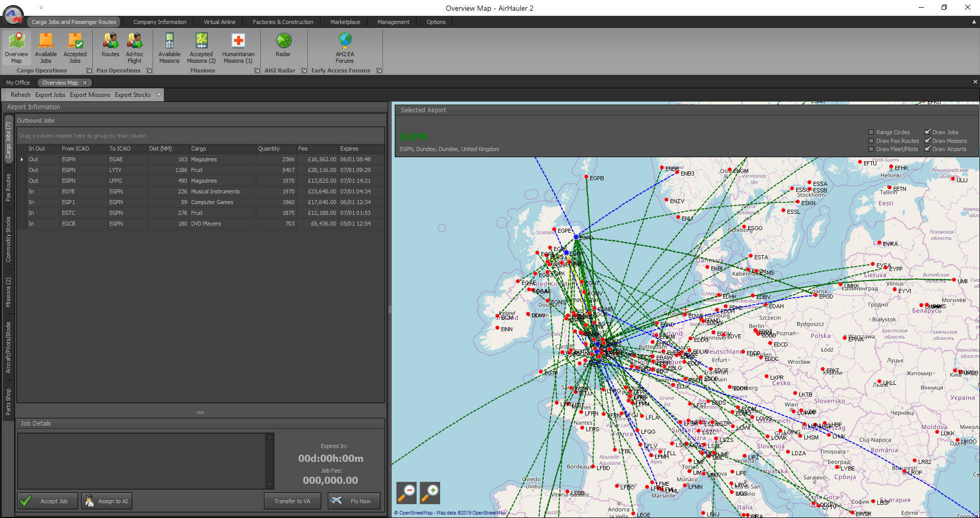Viewport: 980px width, 518px height.
Task: Open the AH2 EA Forums globe icon
Action: pos(345,48)
